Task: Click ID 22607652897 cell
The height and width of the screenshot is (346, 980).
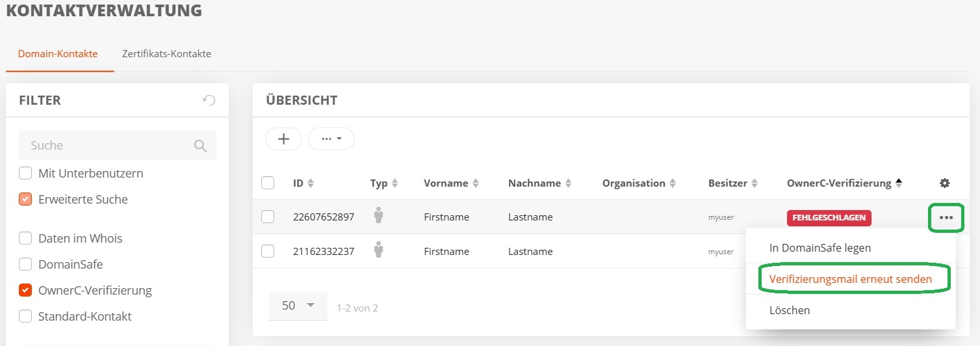Action: [324, 217]
